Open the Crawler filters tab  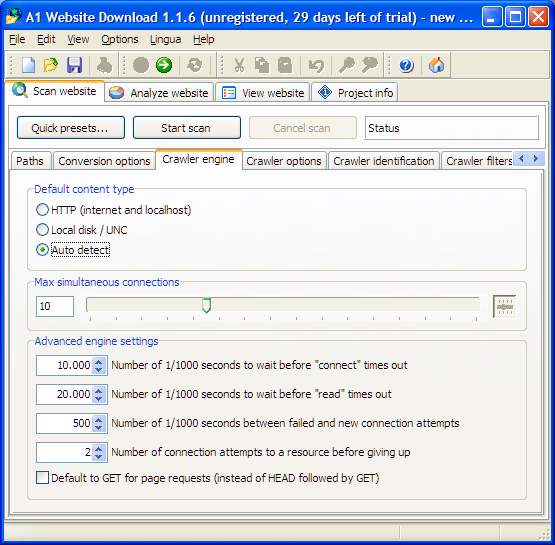pos(478,161)
